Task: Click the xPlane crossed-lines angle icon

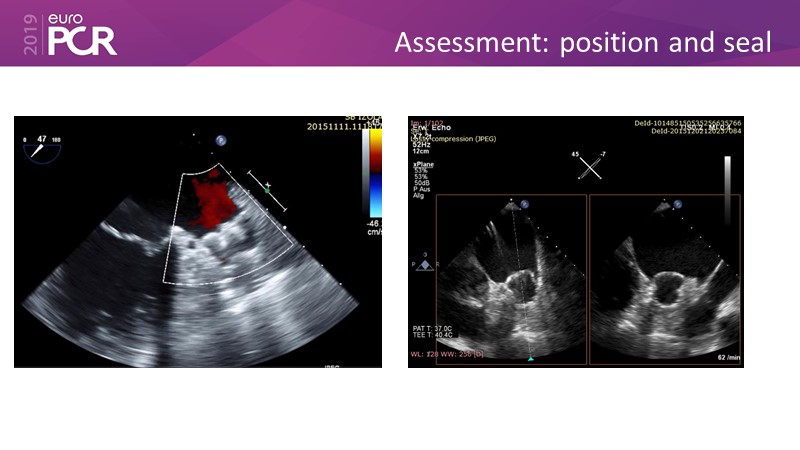Action: coord(590,168)
